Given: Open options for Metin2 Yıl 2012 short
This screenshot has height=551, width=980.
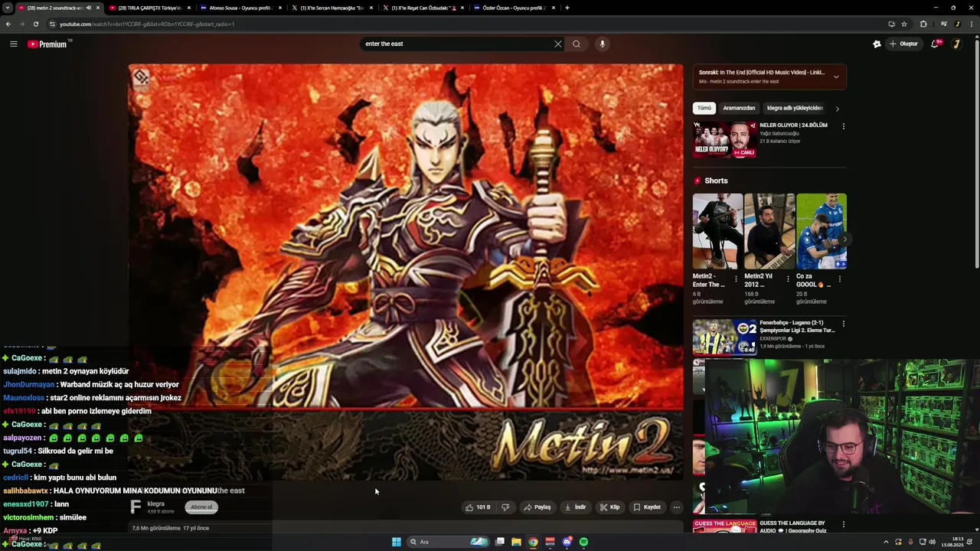Looking at the screenshot, I should click(x=788, y=279).
